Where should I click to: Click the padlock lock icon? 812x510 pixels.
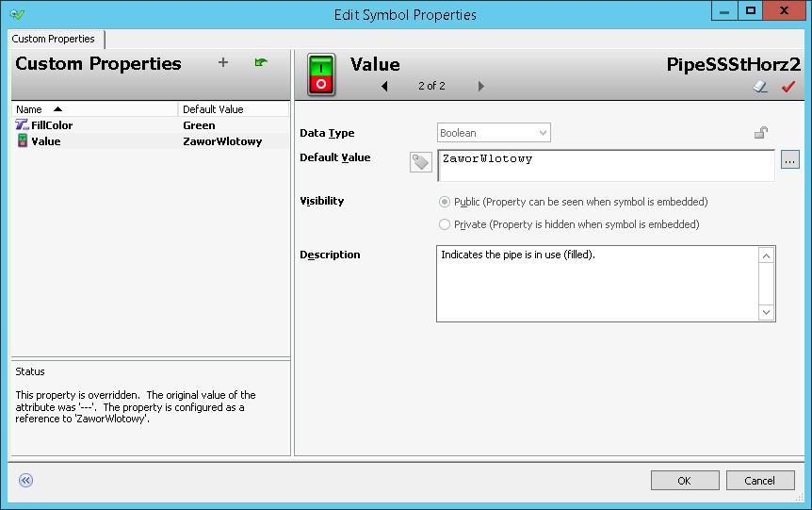click(761, 133)
